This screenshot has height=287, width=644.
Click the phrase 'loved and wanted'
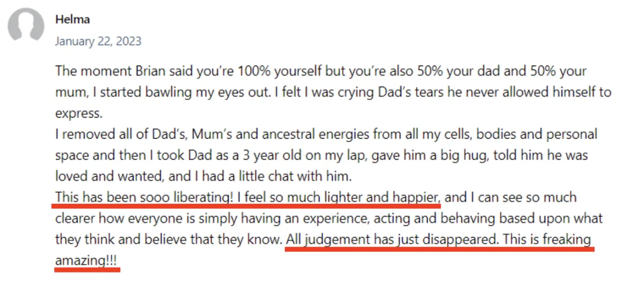(x=100, y=176)
